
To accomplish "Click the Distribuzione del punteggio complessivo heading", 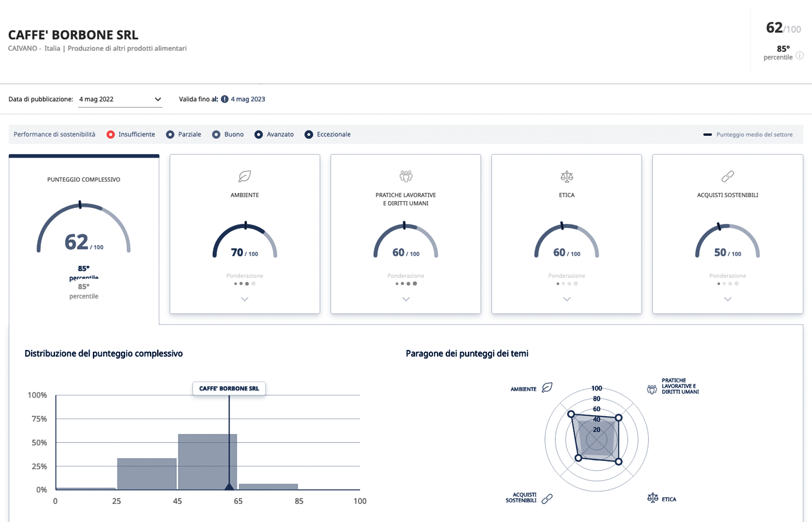I will coord(103,353).
